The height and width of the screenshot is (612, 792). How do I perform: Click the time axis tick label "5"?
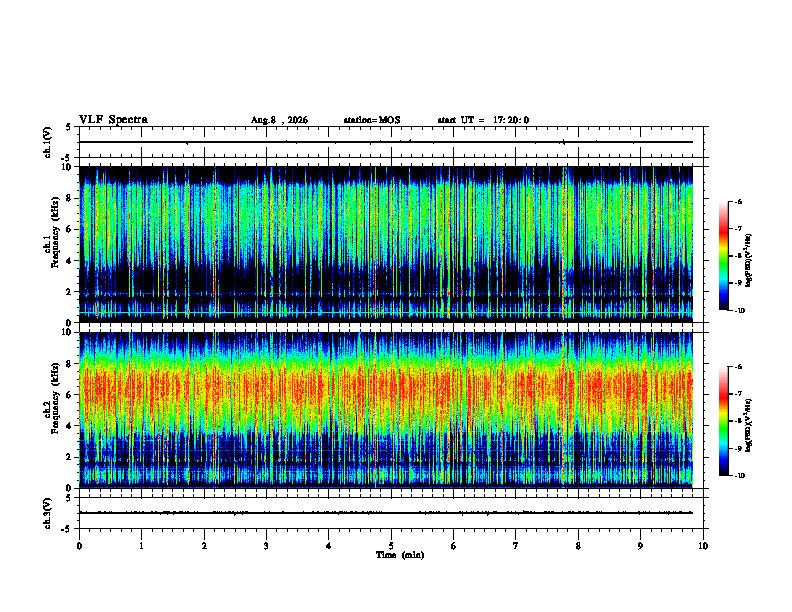click(391, 546)
